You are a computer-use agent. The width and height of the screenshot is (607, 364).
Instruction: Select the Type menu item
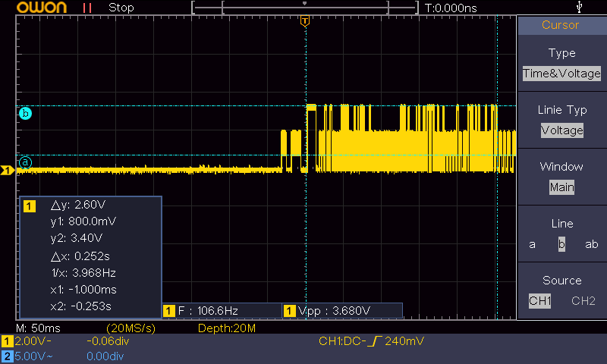coord(561,53)
